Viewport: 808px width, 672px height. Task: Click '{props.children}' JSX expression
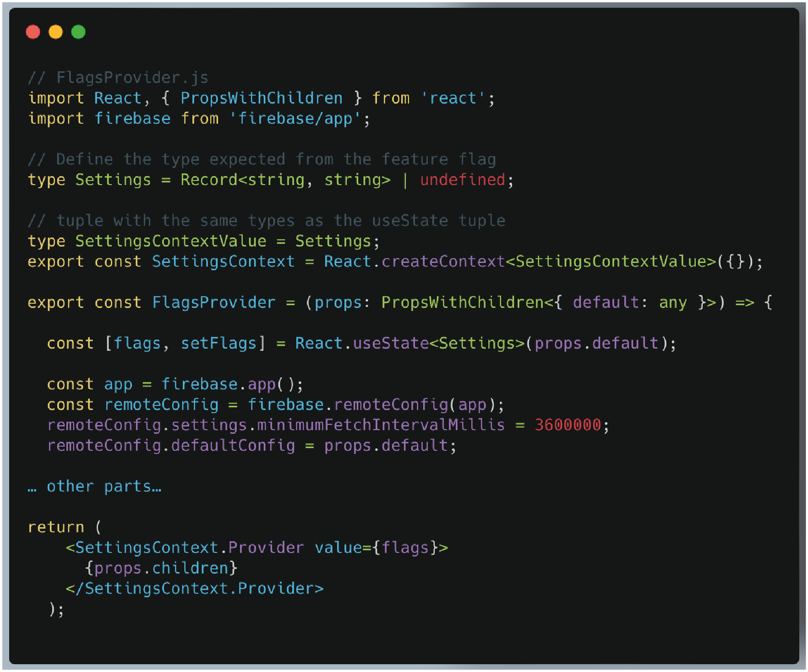[161, 568]
